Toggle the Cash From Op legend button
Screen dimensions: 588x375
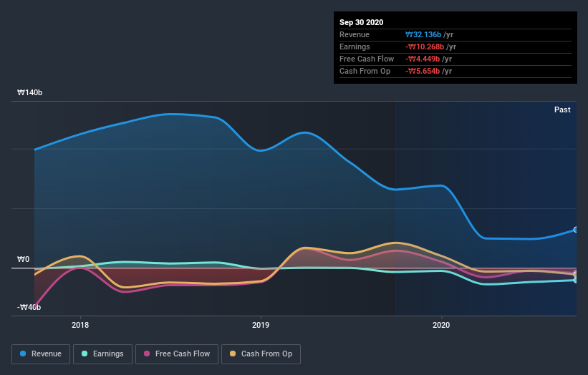[x=261, y=354]
